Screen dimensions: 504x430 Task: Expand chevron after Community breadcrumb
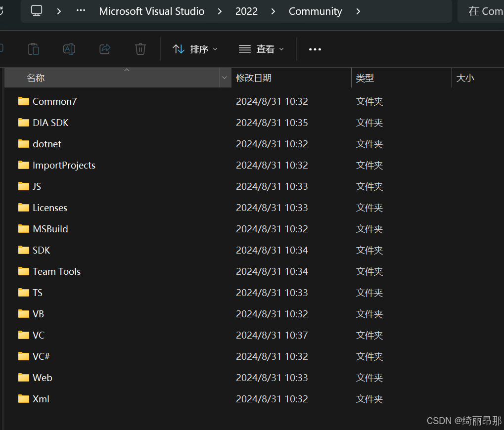(359, 11)
